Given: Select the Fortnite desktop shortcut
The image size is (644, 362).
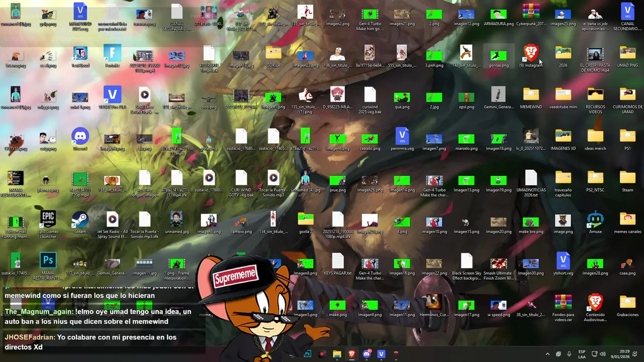Looking at the screenshot, I should [x=112, y=56].
